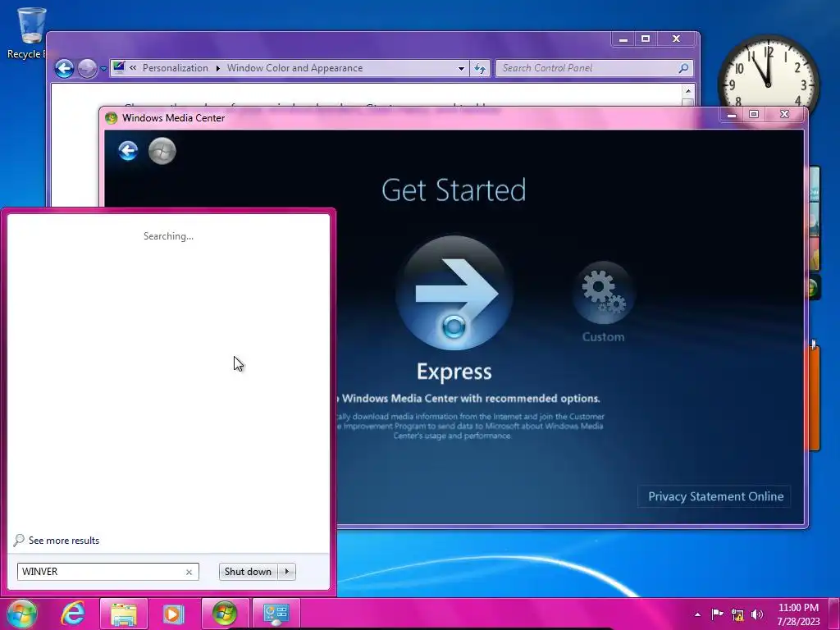This screenshot has width=840, height=630.
Task: Click the taskbar date and time
Action: [798, 614]
